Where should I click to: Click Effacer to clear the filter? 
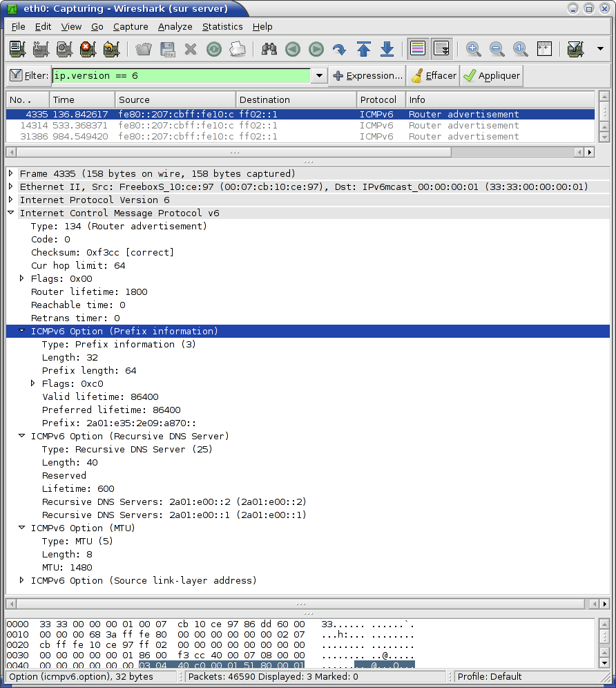434,75
